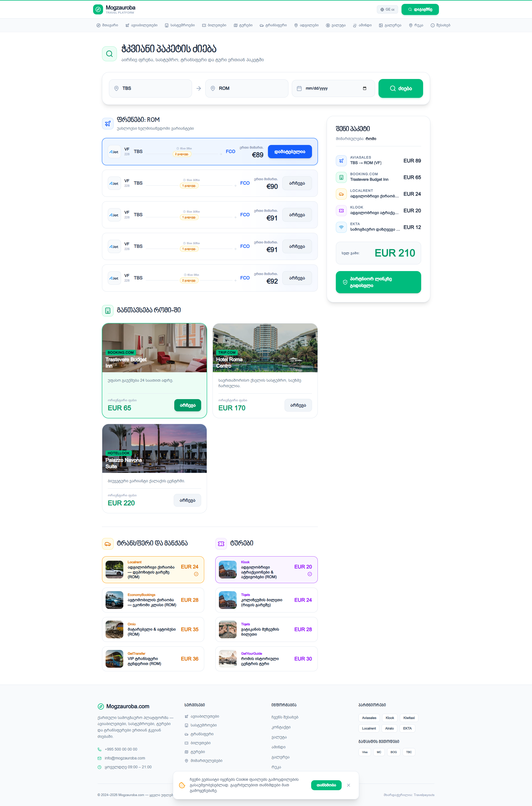Choose Hotel Roma Centro EUR 170
Screen dimensions: 532x806
point(298,405)
